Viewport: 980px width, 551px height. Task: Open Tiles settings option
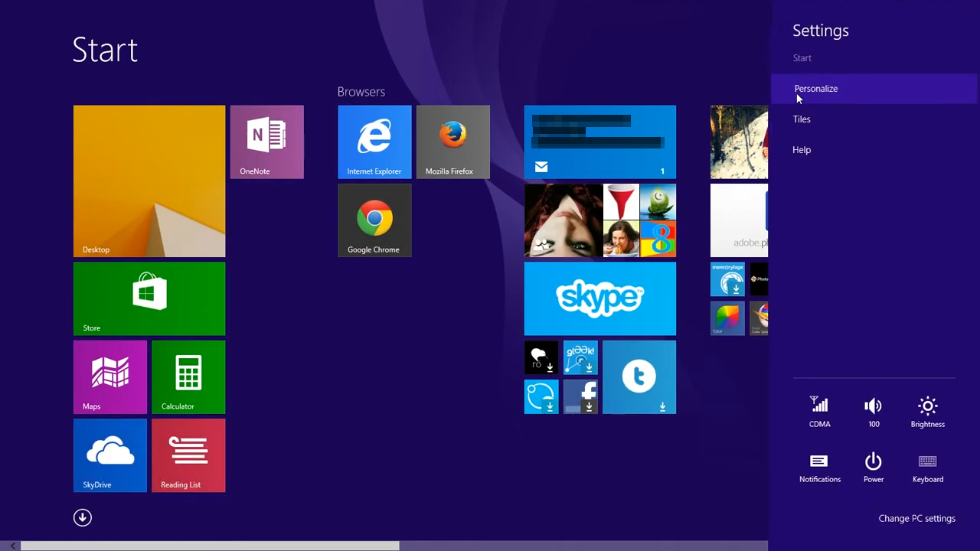(x=802, y=119)
